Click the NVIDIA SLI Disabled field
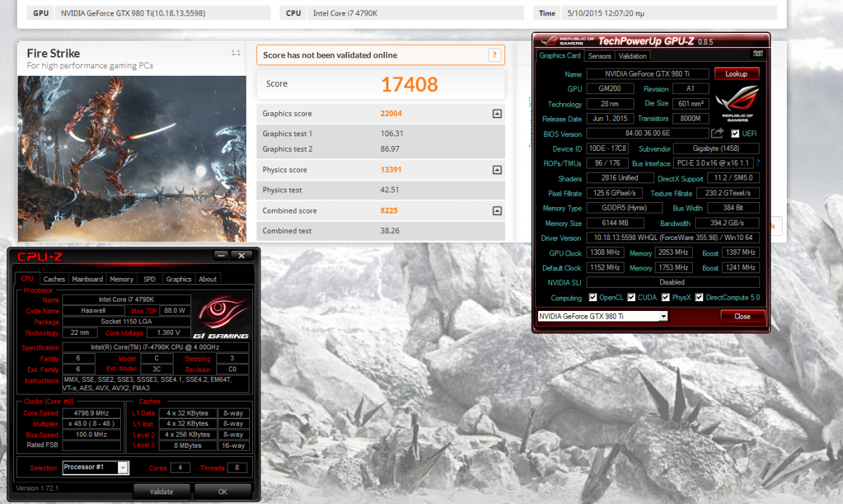 673,282
